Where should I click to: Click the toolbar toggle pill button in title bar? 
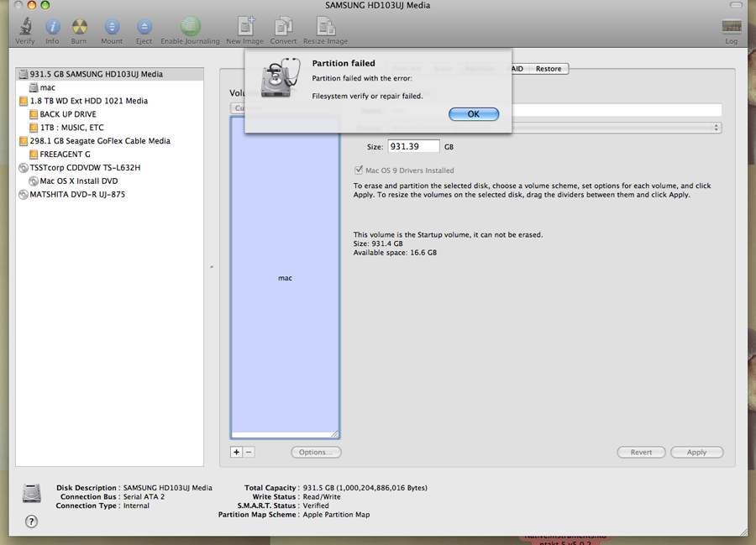736,5
